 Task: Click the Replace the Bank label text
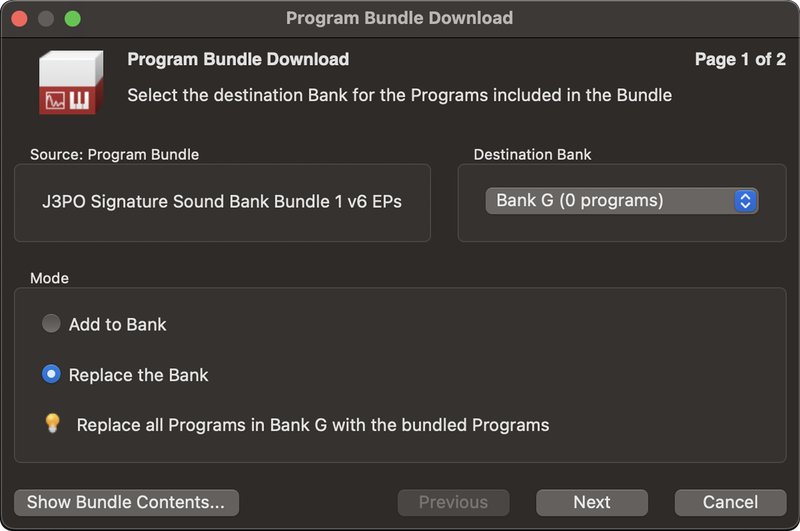(138, 375)
